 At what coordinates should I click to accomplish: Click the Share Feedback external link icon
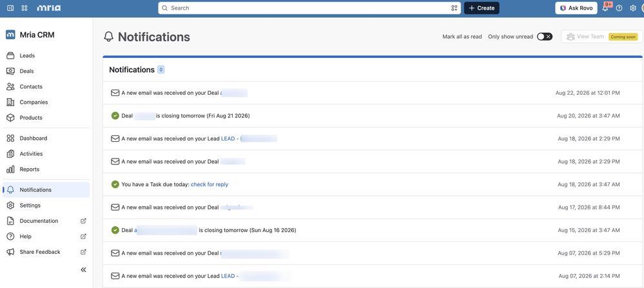(x=83, y=252)
